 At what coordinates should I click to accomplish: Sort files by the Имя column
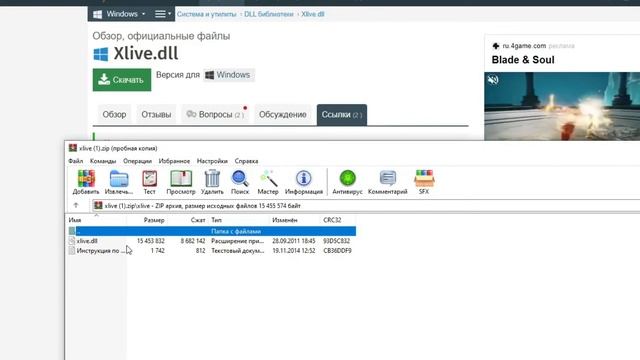pyautogui.click(x=96, y=220)
